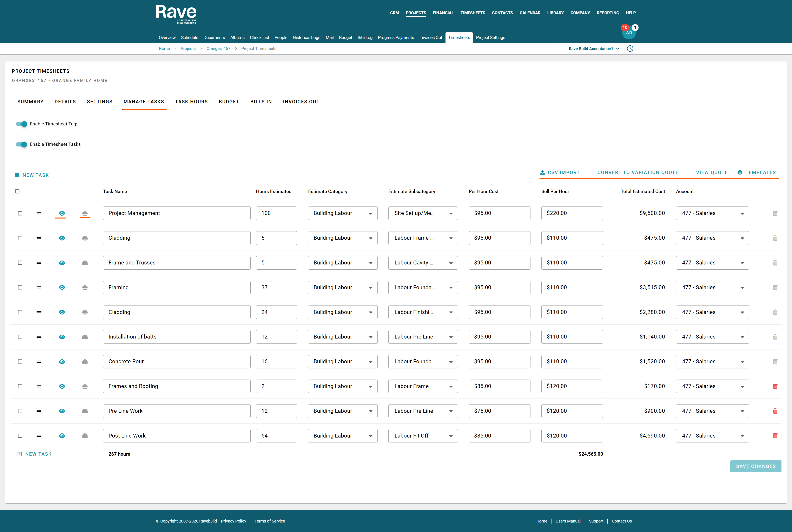792x532 pixels.
Task: Grab reorder handle for Pre Line Work
Action: [x=39, y=411]
